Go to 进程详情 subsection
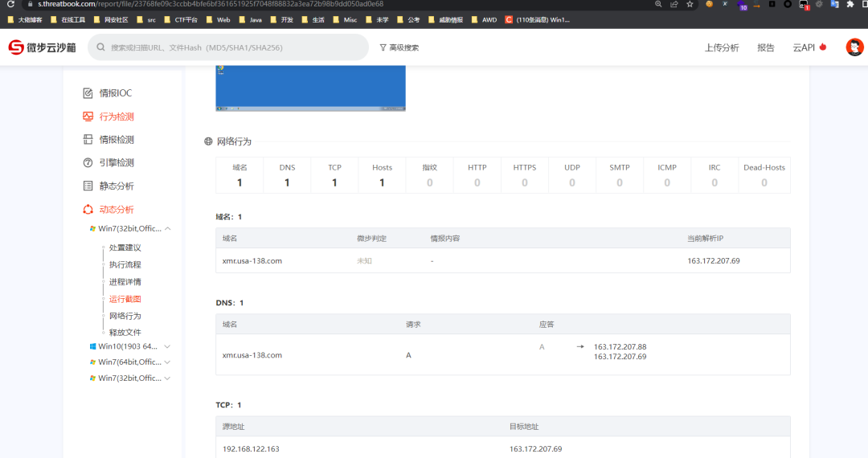Screen dimensions: 868x458 [x=125, y=281]
